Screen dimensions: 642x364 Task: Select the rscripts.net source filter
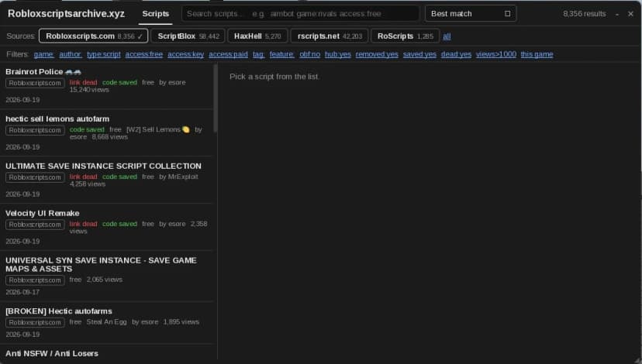point(330,36)
